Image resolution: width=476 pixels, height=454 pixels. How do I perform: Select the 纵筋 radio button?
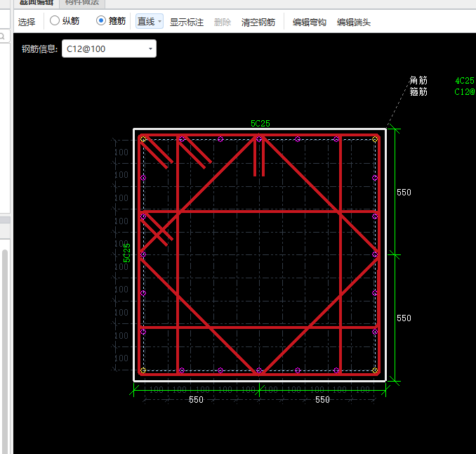pos(55,20)
